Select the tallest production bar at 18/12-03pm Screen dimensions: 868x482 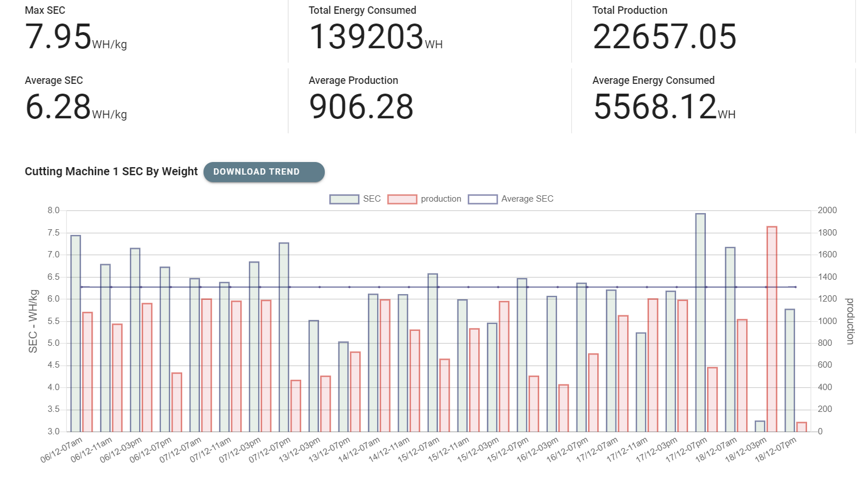point(772,330)
